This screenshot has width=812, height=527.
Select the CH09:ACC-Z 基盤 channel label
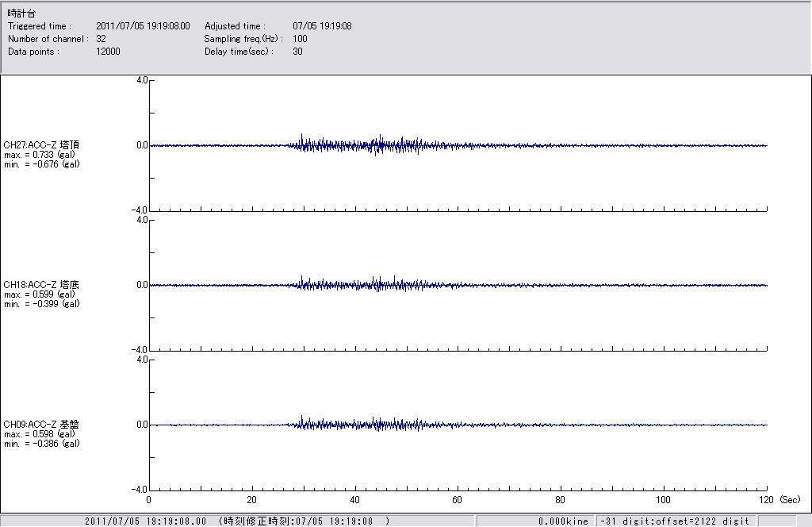[x=41, y=425]
